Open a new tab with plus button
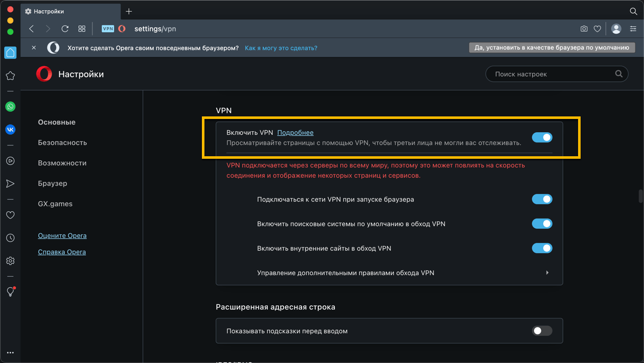The width and height of the screenshot is (644, 363). 129,11
